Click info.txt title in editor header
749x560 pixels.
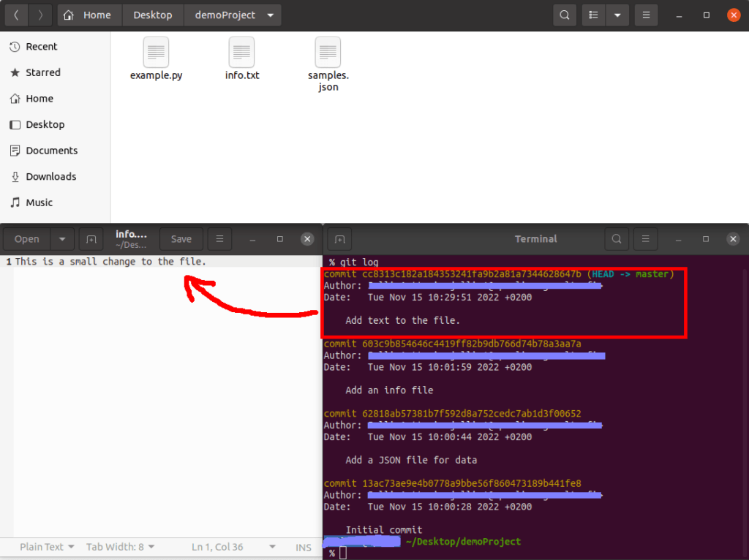click(x=131, y=235)
